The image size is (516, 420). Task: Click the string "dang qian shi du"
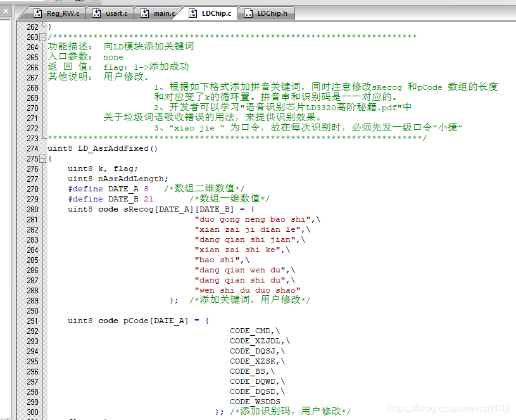point(240,281)
